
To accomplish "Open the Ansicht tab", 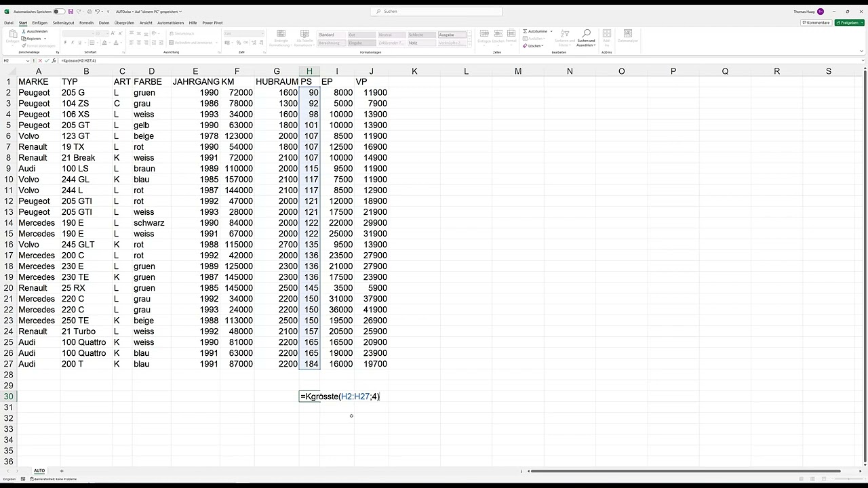I will click(x=146, y=22).
